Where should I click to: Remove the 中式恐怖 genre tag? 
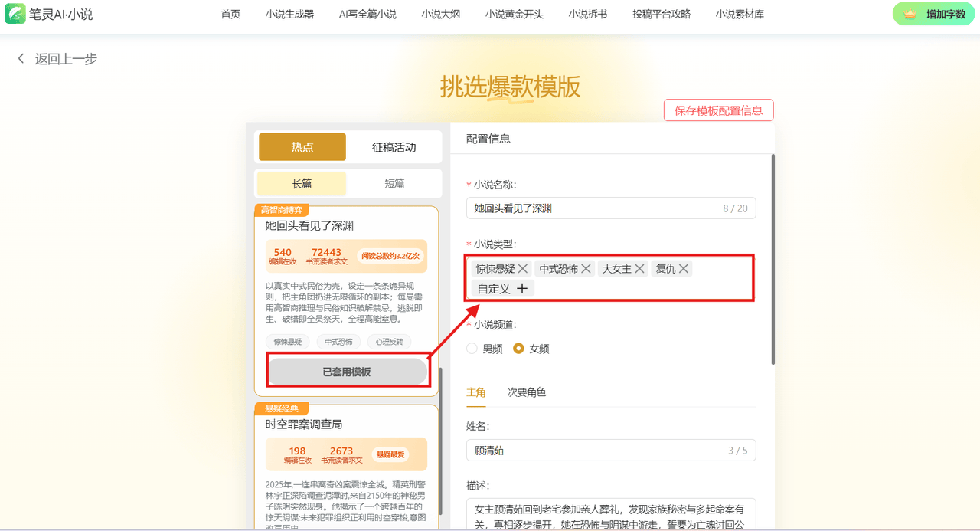[x=586, y=268]
